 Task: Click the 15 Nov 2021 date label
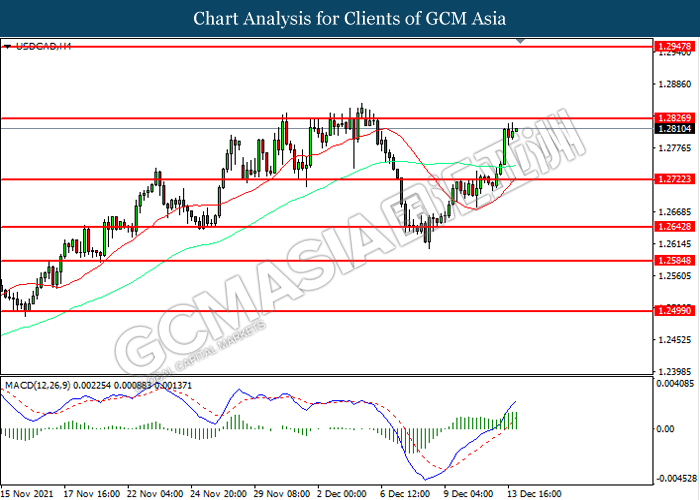pyautogui.click(x=27, y=494)
